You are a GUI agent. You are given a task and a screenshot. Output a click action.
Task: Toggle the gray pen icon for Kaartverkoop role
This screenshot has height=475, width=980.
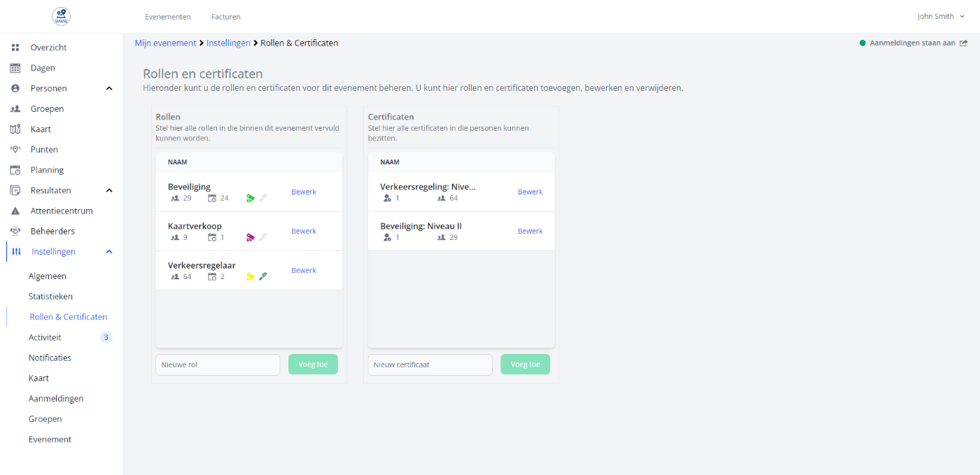point(263,237)
